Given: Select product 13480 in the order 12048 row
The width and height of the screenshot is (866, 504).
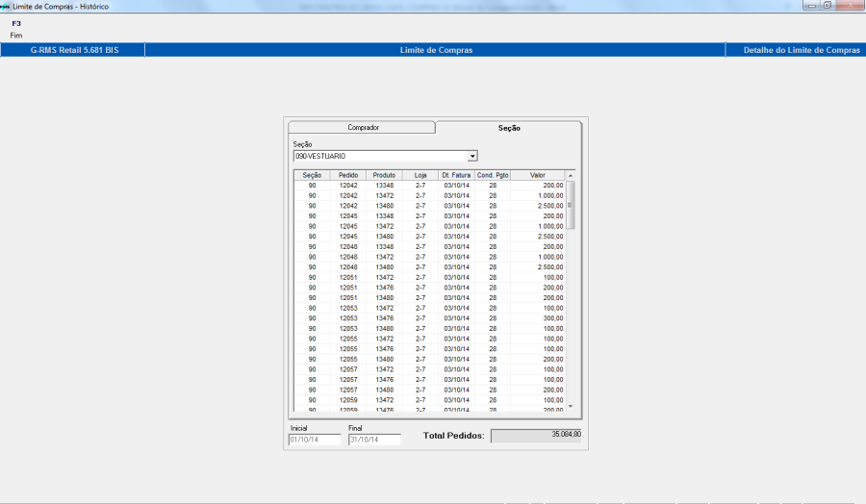Looking at the screenshot, I should tap(384, 267).
